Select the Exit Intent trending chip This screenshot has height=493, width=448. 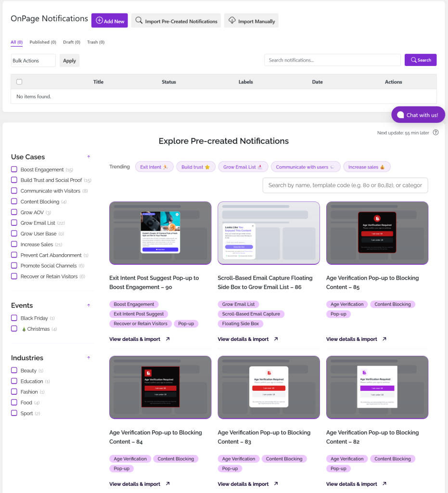[x=154, y=167]
